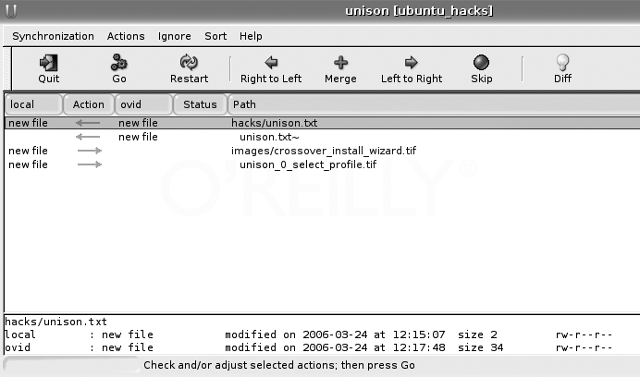
Task: Click the local details line with size 2
Action: tap(309, 335)
